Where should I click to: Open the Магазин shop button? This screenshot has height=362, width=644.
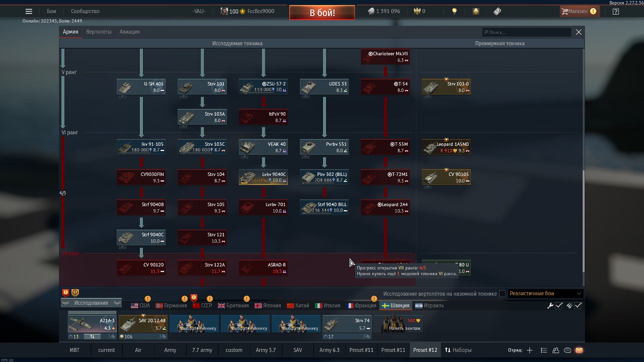(580, 11)
